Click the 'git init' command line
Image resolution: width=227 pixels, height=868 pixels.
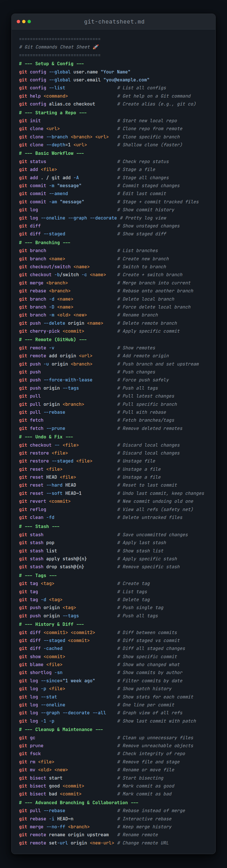tap(30, 121)
